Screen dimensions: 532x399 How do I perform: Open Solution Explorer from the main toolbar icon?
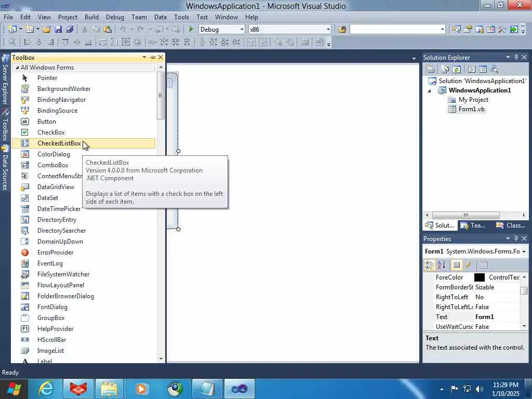pyautogui.click(x=456, y=30)
